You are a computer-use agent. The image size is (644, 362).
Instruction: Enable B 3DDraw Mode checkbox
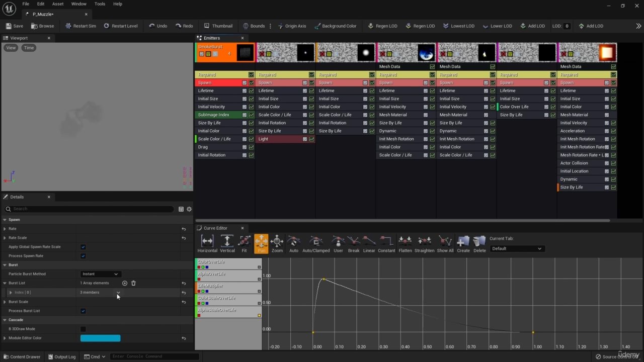click(x=83, y=329)
